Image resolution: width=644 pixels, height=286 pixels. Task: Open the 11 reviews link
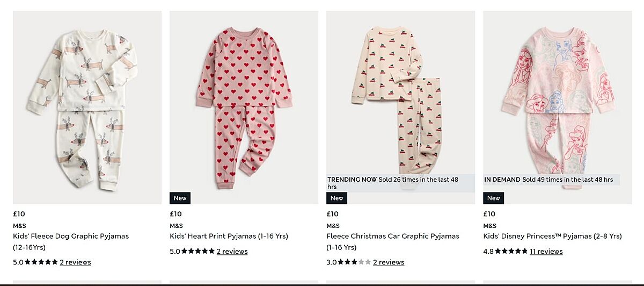click(546, 251)
